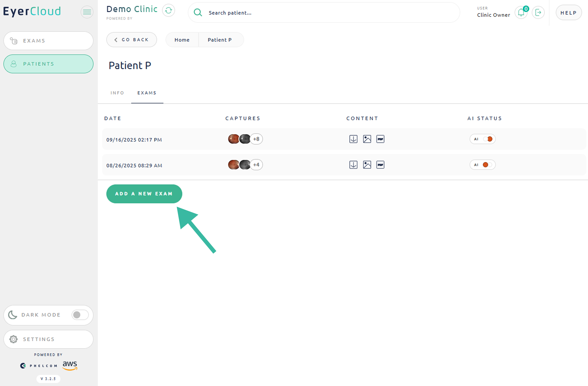Click the logout icon
This screenshot has height=386, width=588.
click(x=538, y=12)
